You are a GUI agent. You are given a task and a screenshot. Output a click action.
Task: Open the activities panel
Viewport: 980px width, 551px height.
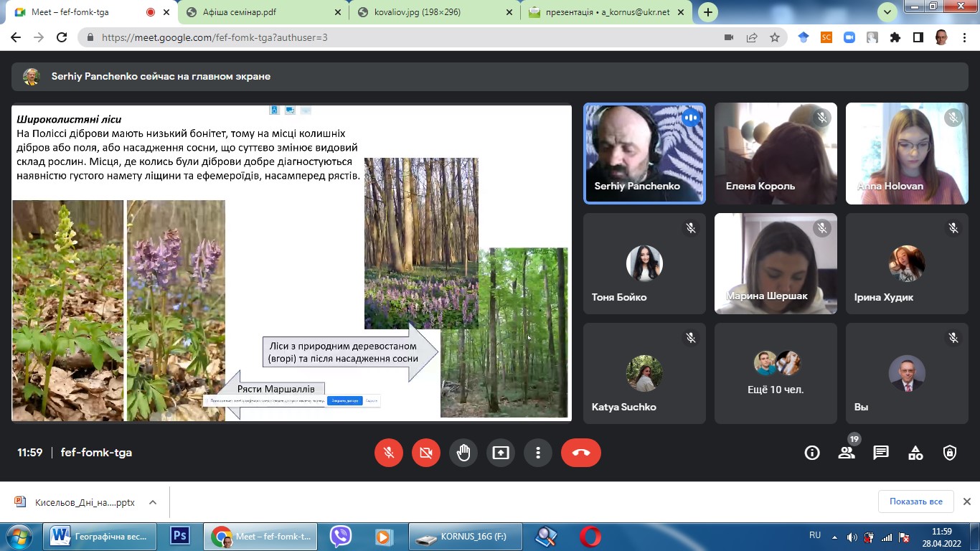click(x=915, y=453)
